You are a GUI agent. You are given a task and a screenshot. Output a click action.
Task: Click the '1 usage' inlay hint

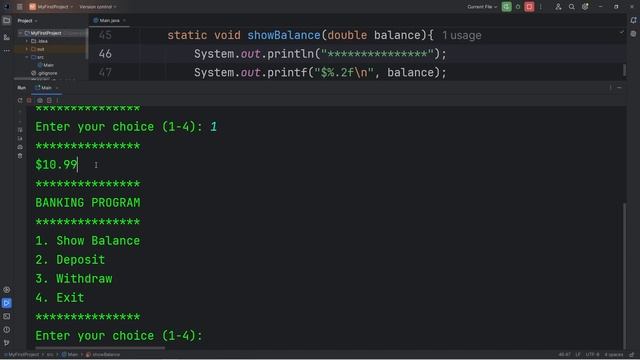click(462, 36)
